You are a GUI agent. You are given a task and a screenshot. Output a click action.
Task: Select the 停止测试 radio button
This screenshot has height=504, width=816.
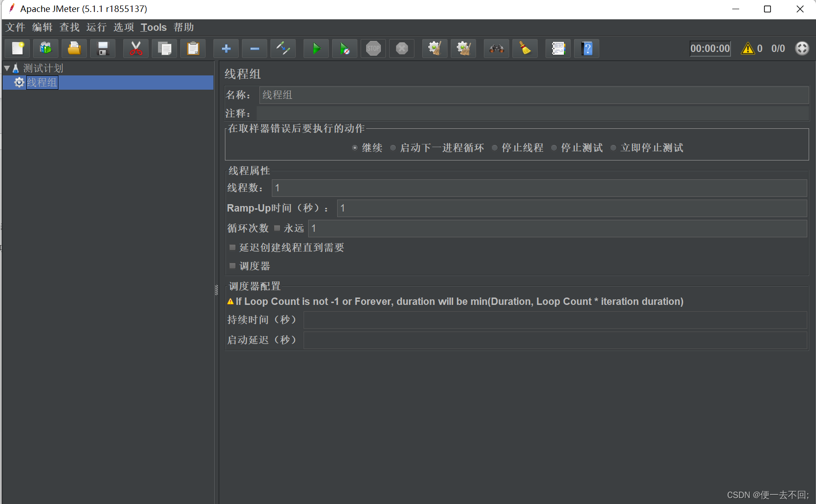[554, 148]
